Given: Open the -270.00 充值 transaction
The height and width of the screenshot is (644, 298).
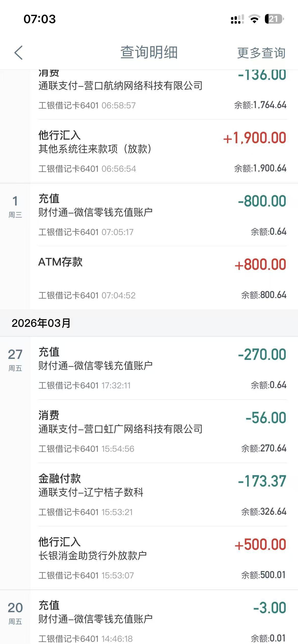Looking at the screenshot, I should [162, 368].
